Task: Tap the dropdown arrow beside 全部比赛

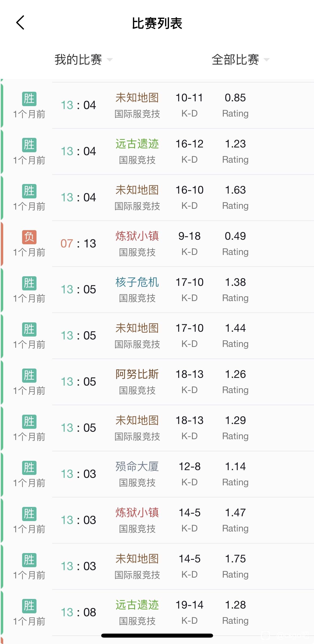Action: tap(267, 60)
